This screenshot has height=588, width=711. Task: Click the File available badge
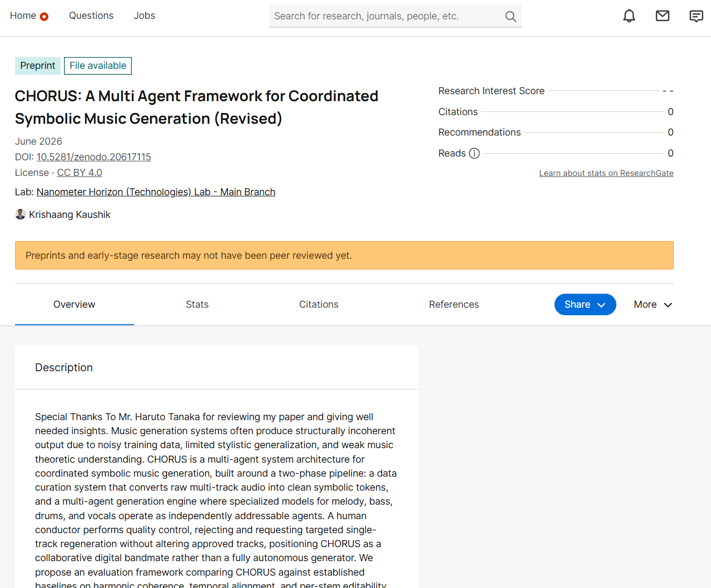pyautogui.click(x=98, y=66)
